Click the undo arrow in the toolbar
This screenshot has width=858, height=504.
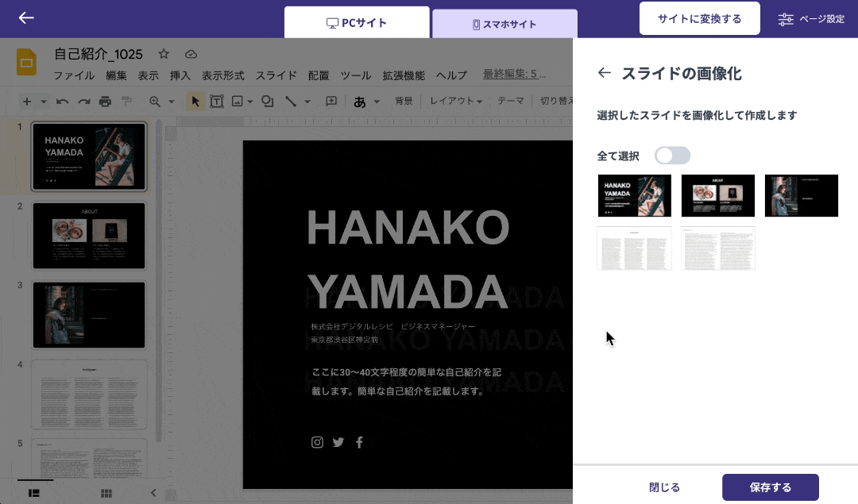tap(63, 102)
